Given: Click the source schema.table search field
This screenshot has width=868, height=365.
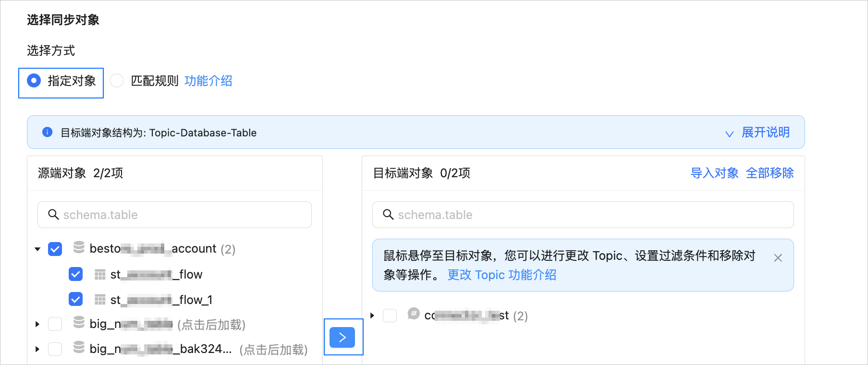Looking at the screenshot, I should point(174,215).
